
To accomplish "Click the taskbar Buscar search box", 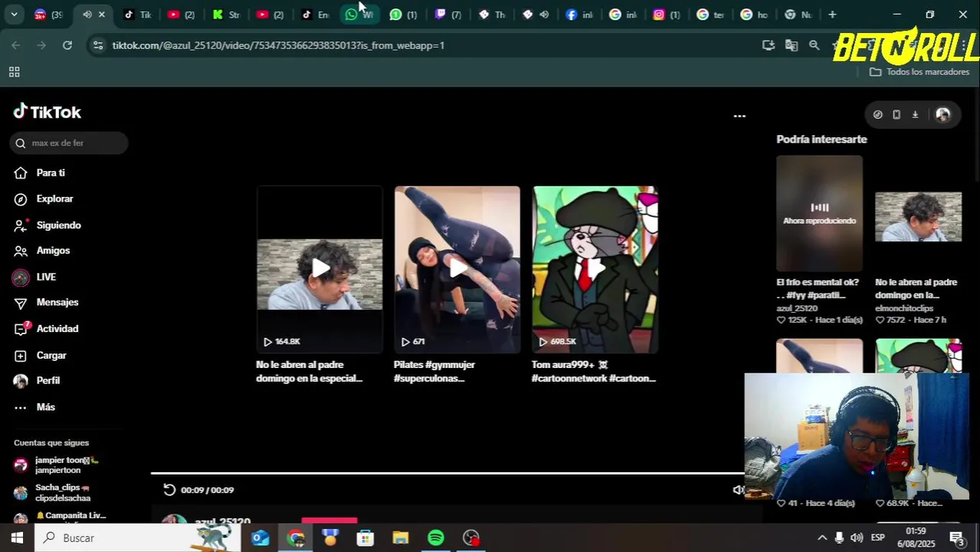I will (x=137, y=538).
